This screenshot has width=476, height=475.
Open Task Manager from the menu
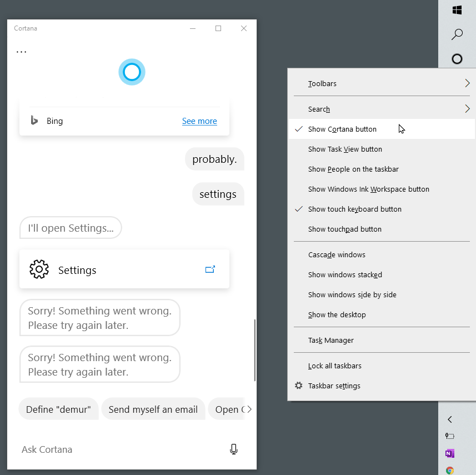(382, 340)
